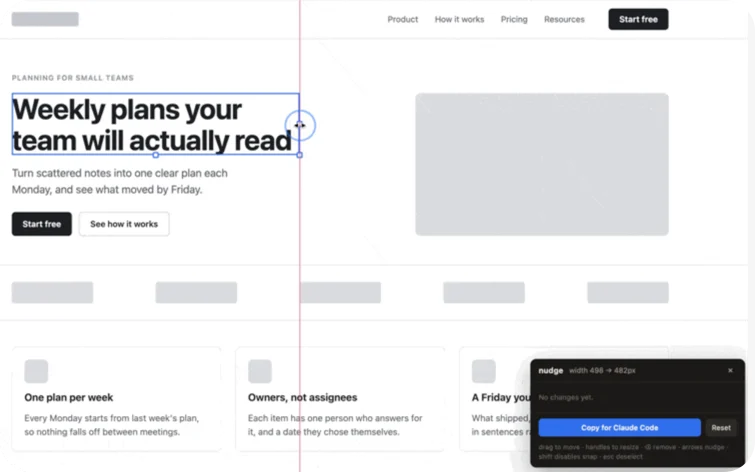Click the One plan per week card icon

[x=36, y=371]
